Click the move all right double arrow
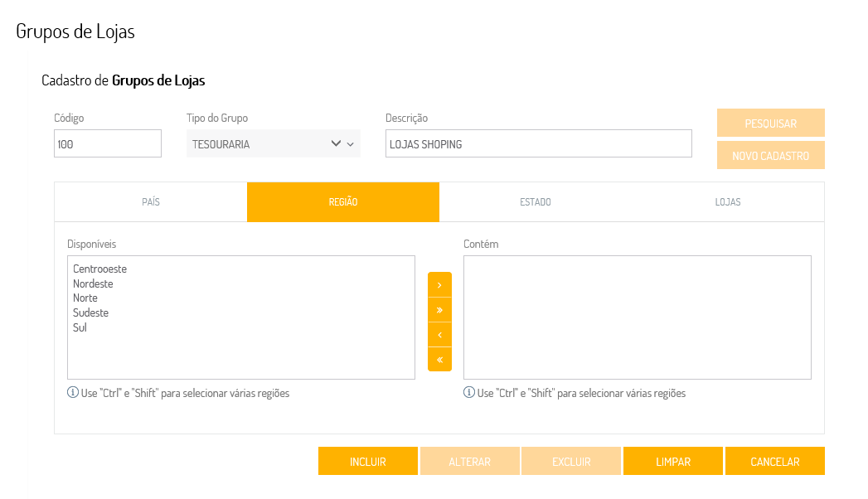The height and width of the screenshot is (499, 868). point(439,309)
